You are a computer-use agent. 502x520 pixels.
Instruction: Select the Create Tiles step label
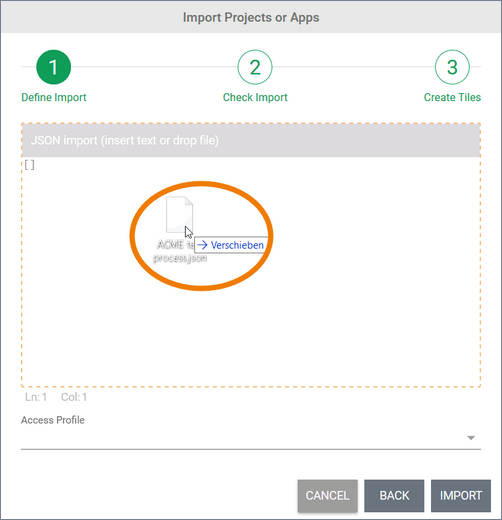tap(452, 97)
